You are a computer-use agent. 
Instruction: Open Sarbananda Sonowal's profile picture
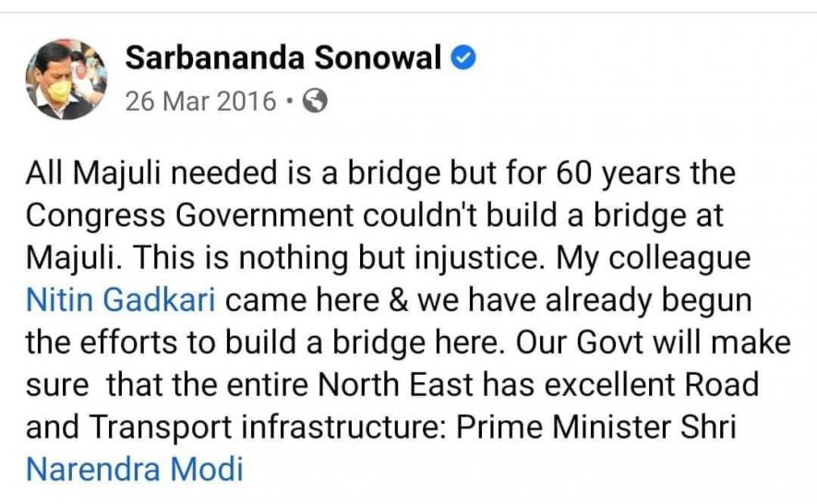(x=66, y=79)
